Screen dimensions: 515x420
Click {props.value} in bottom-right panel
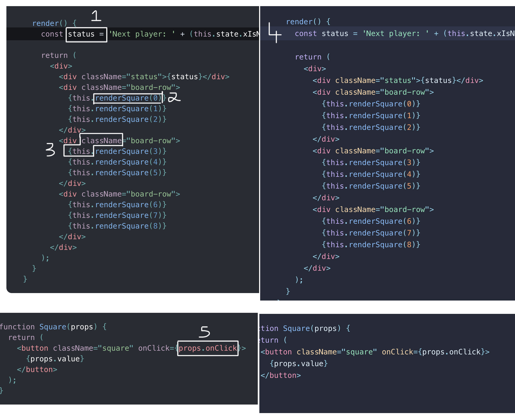coord(299,363)
